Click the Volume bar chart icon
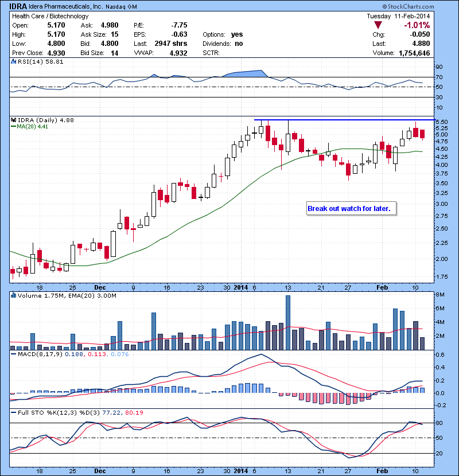Screen dimensions: 459x476 [13, 295]
